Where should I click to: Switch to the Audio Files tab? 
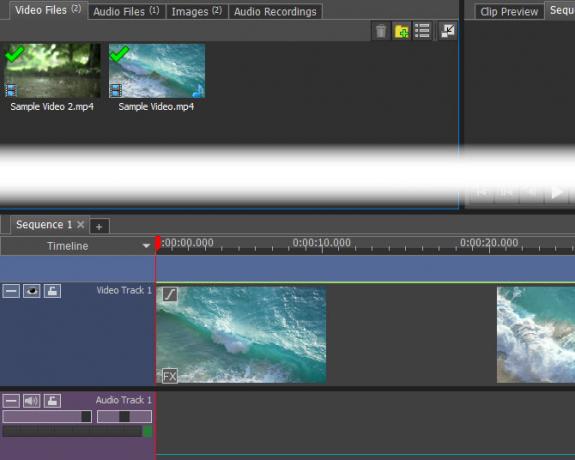(127, 11)
